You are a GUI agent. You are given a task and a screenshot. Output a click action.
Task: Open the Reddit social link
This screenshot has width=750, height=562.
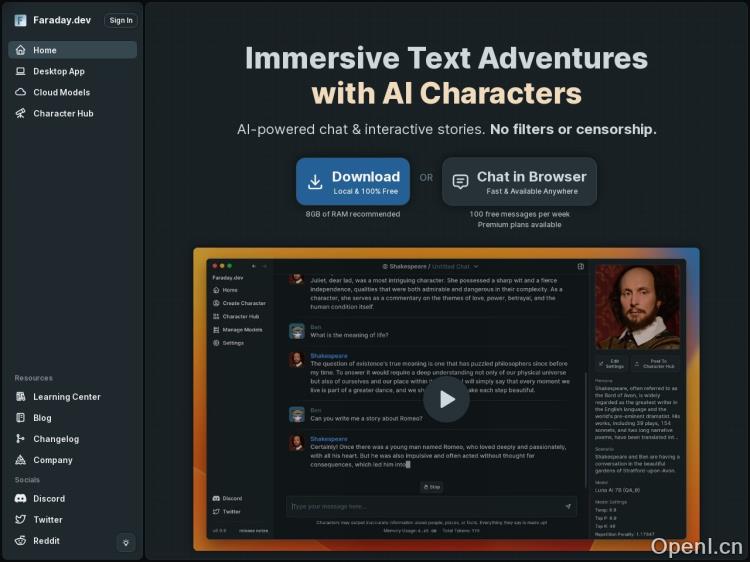coord(46,541)
